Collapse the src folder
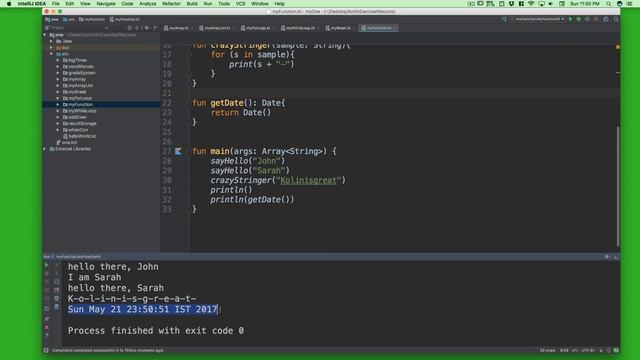The height and width of the screenshot is (360, 640). (x=51, y=54)
